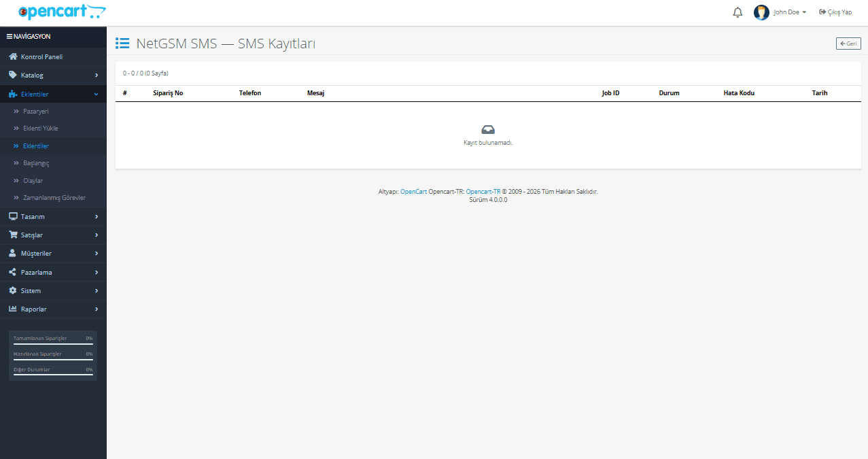This screenshot has height=459, width=868.
Task: Click the Tarih column header
Action: pos(820,93)
